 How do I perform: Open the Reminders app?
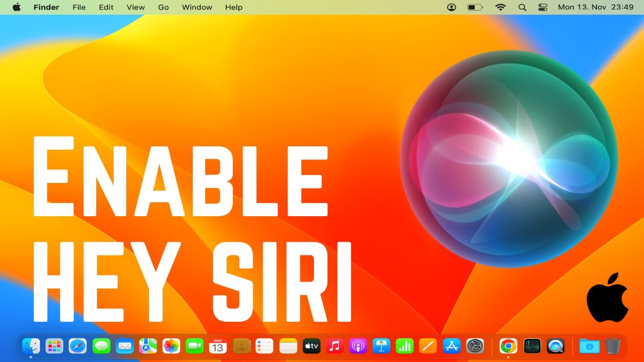pos(265,346)
